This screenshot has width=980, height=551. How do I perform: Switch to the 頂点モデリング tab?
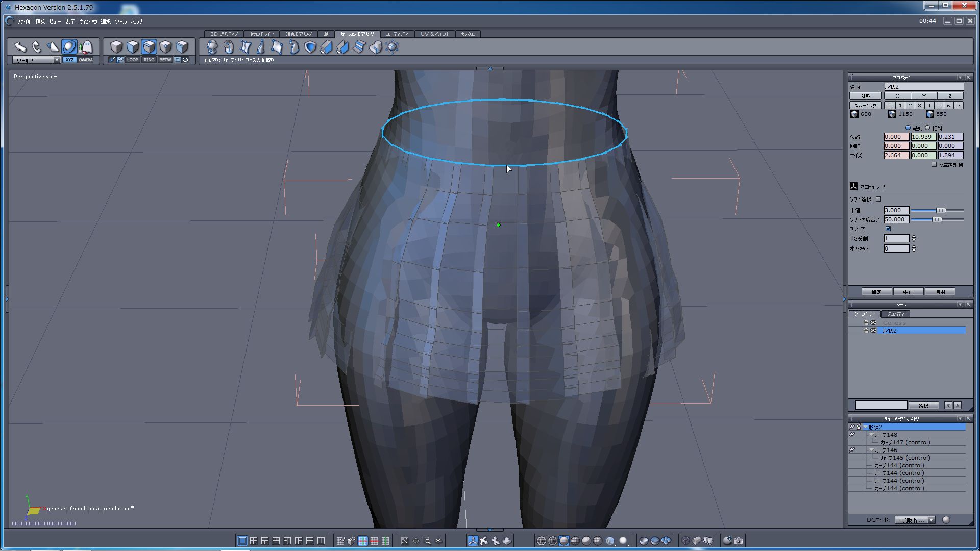[x=299, y=34]
